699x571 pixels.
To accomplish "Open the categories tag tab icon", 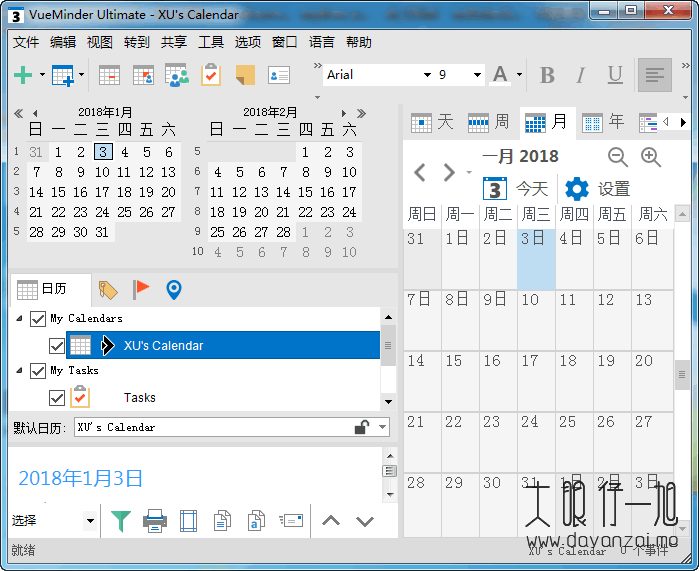I will [107, 290].
